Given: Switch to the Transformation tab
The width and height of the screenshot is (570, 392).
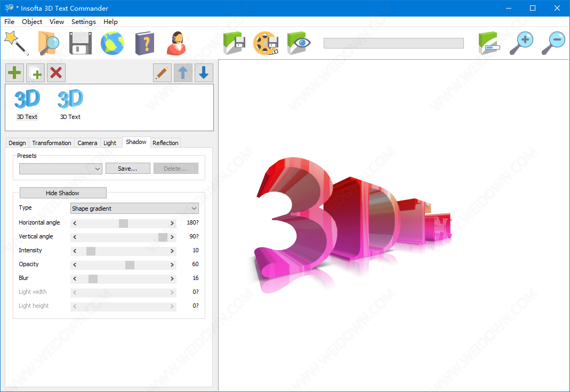Looking at the screenshot, I should [52, 143].
